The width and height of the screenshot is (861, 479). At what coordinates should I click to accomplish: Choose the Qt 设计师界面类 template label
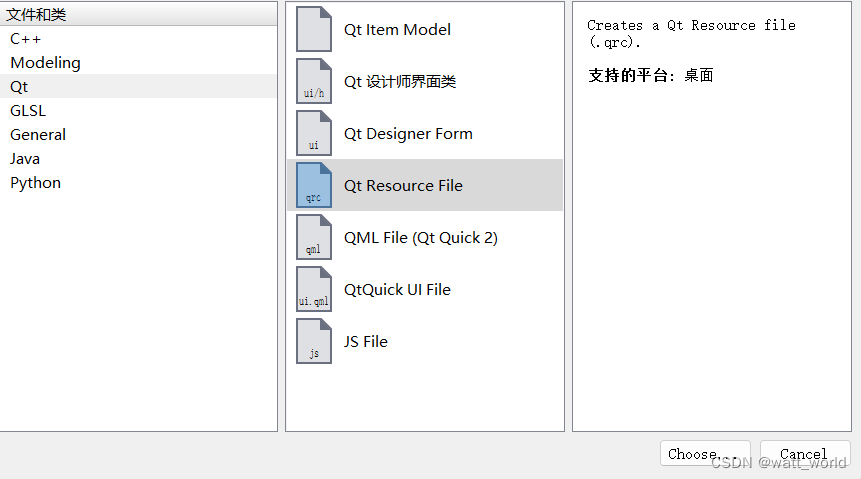pyautogui.click(x=400, y=82)
